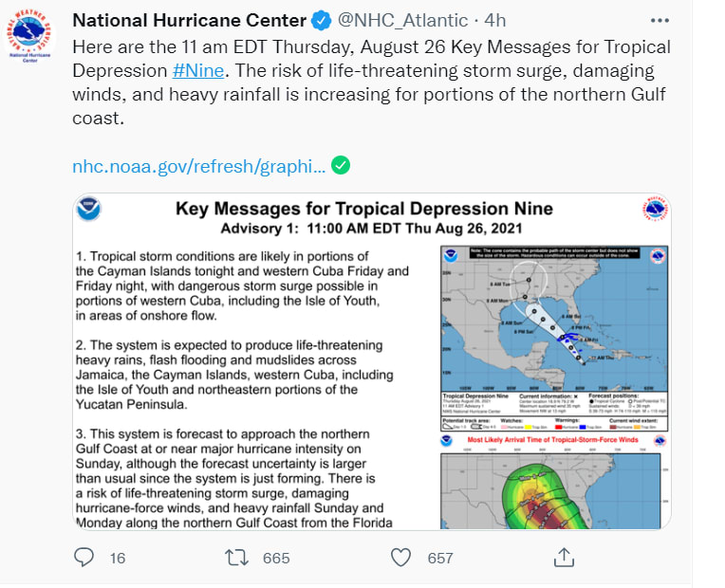725x588 pixels.
Task: Open the @NHC_Atlantic handle
Action: point(402,21)
